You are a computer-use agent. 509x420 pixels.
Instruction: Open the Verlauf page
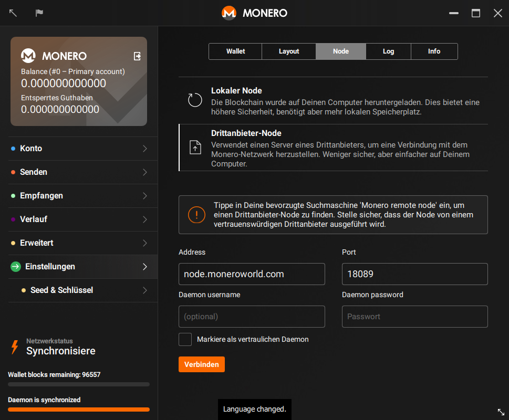tap(83, 219)
